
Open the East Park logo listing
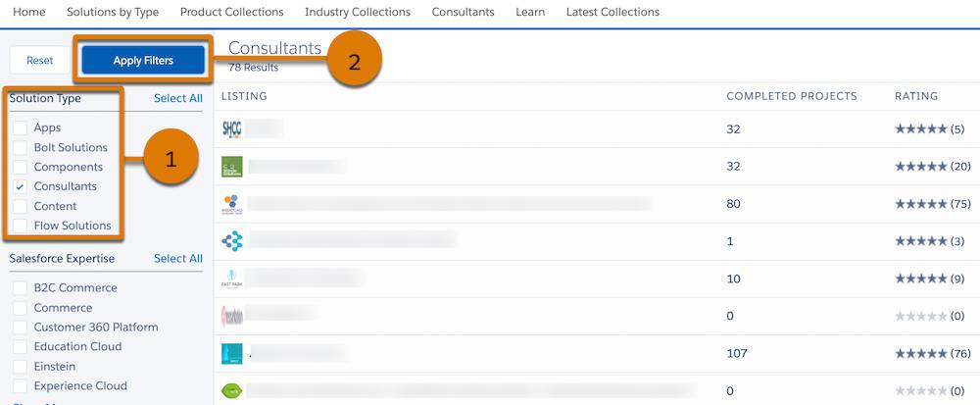tap(232, 278)
